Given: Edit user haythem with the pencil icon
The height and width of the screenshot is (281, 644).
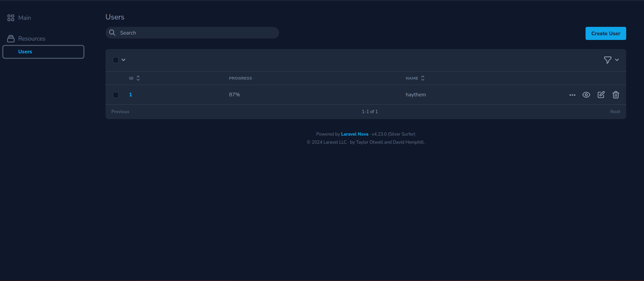Looking at the screenshot, I should tap(601, 95).
